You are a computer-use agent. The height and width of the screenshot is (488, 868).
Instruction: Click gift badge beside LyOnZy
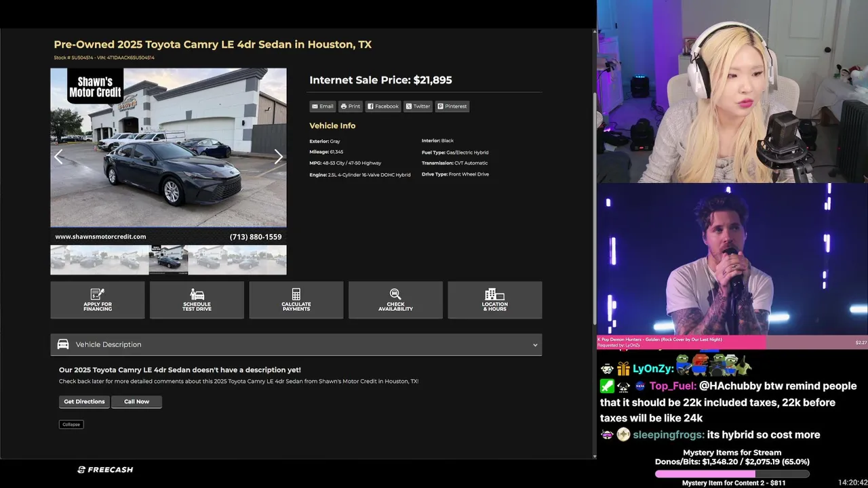tap(623, 369)
